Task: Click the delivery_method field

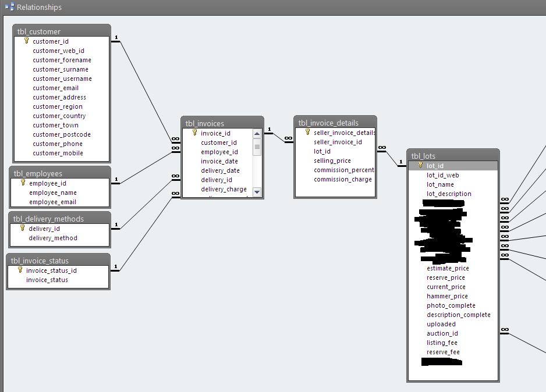Action: (53, 238)
